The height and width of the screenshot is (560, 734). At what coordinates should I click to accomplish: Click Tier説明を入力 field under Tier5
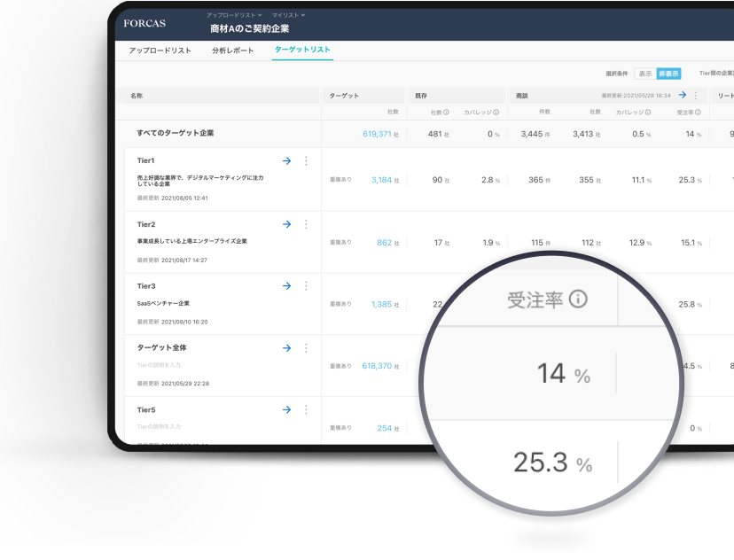pos(159,427)
